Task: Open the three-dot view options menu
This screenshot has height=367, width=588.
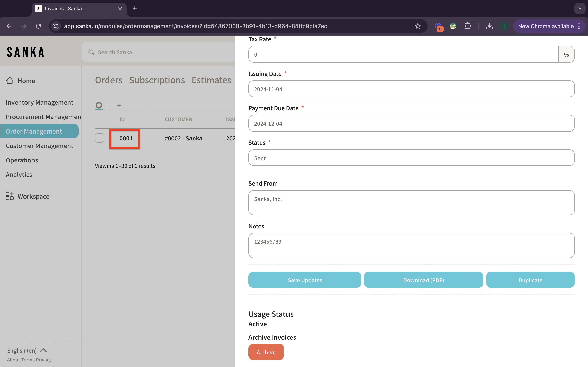Action: coord(107,106)
